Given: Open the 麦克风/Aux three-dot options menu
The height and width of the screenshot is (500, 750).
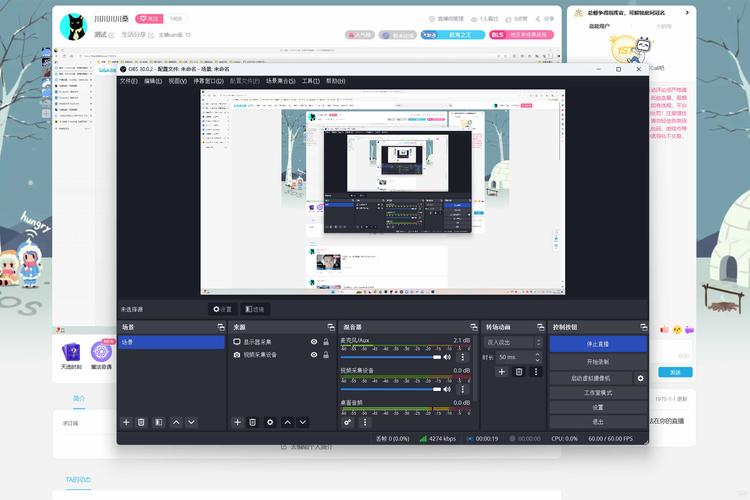Looking at the screenshot, I should coord(462,357).
